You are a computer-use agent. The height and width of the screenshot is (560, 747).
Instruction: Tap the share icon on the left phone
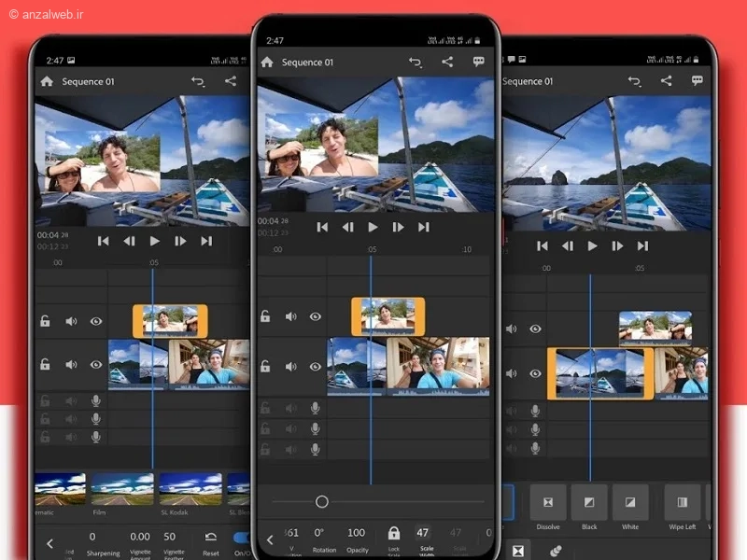pos(231,81)
